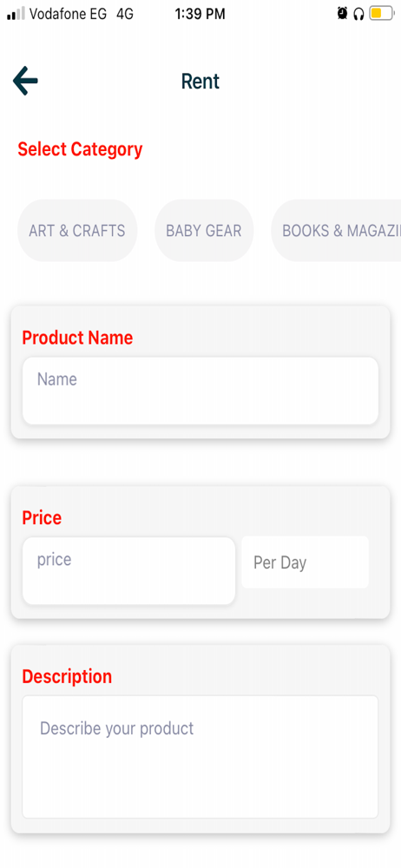Tap the red Description label

click(x=67, y=676)
